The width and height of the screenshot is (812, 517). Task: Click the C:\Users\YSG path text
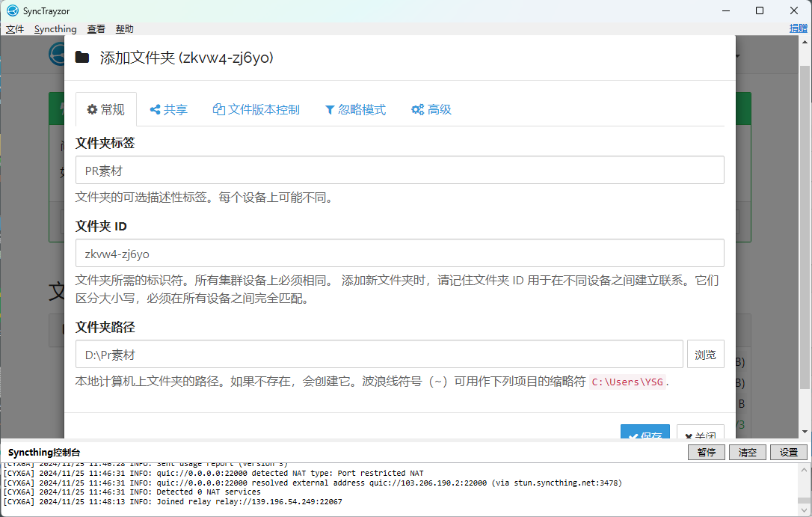click(627, 382)
